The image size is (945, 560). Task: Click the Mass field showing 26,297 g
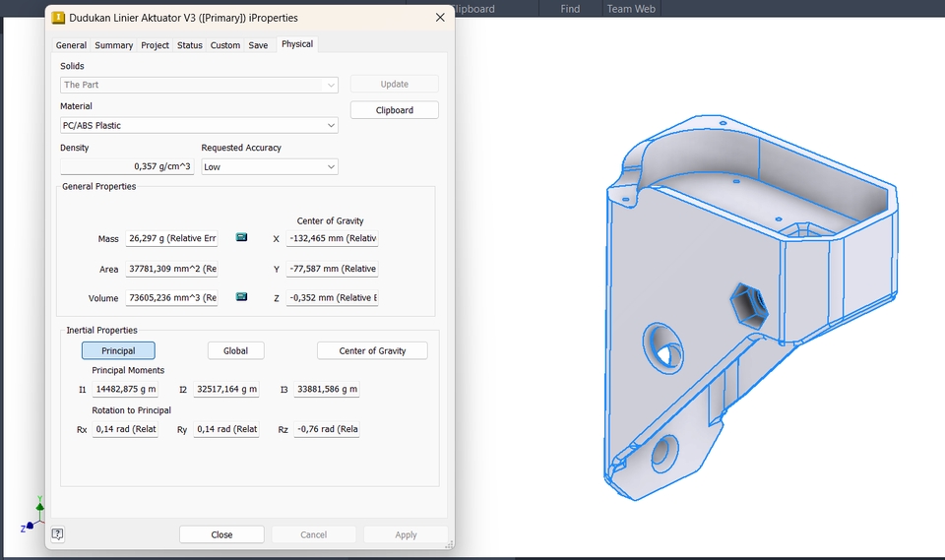[171, 238]
